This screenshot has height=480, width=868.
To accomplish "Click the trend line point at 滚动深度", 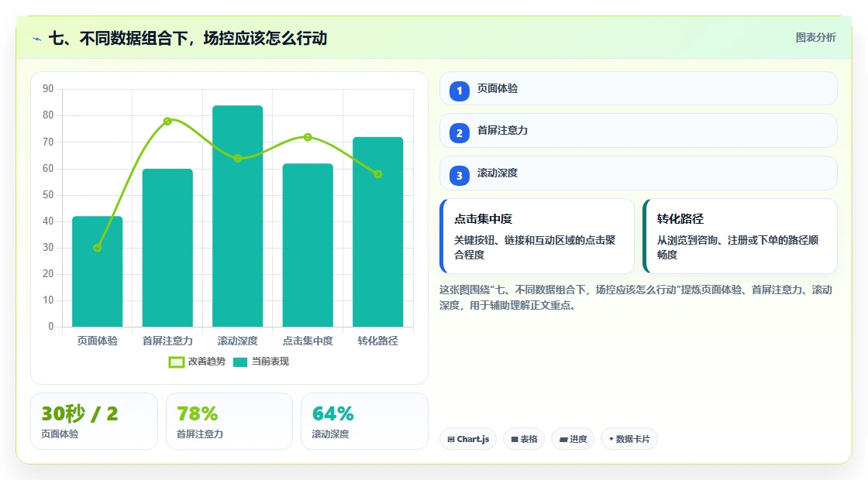I will tap(237, 158).
